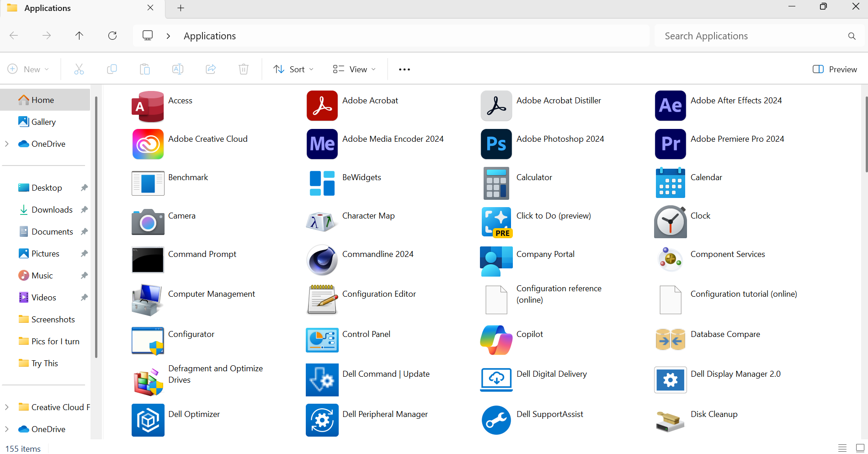The height and width of the screenshot is (454, 868).
Task: Add a new tab with plus button
Action: click(x=181, y=8)
